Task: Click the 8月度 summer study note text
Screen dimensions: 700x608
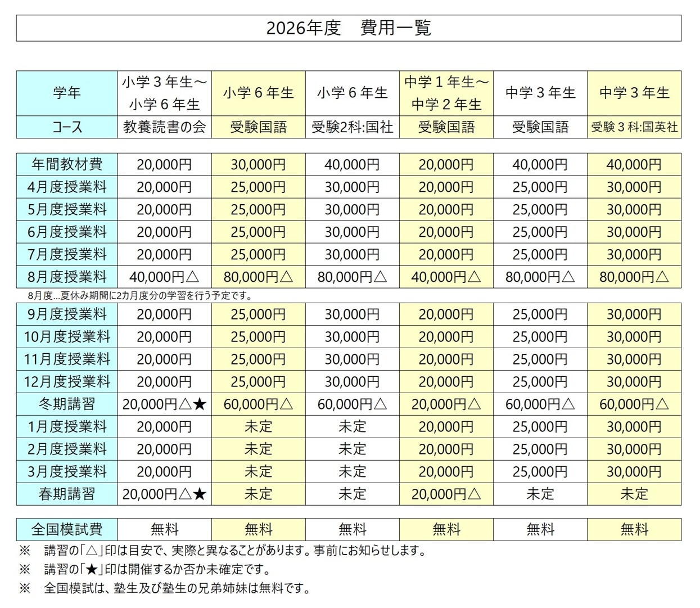Action: [x=140, y=295]
